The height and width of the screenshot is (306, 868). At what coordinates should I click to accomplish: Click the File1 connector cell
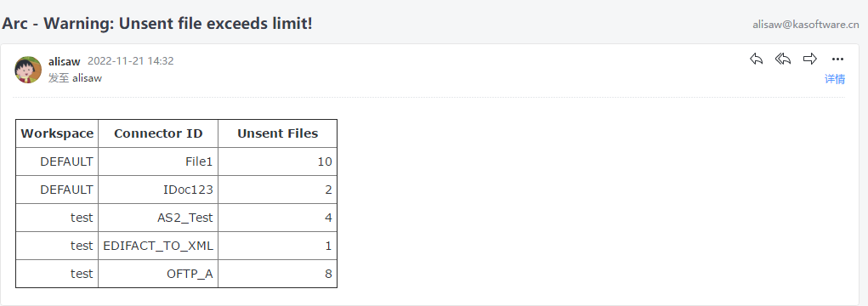[x=158, y=161]
